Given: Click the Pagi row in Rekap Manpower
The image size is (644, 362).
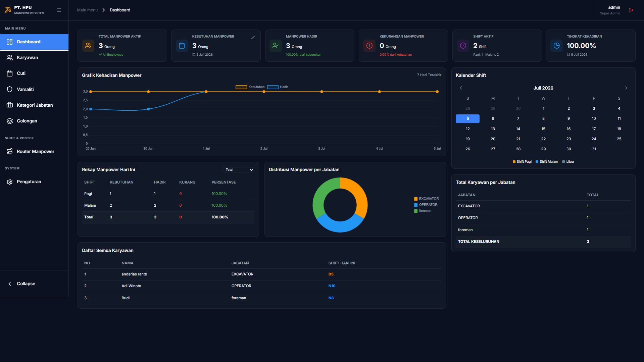Looking at the screenshot, I should point(168,194).
